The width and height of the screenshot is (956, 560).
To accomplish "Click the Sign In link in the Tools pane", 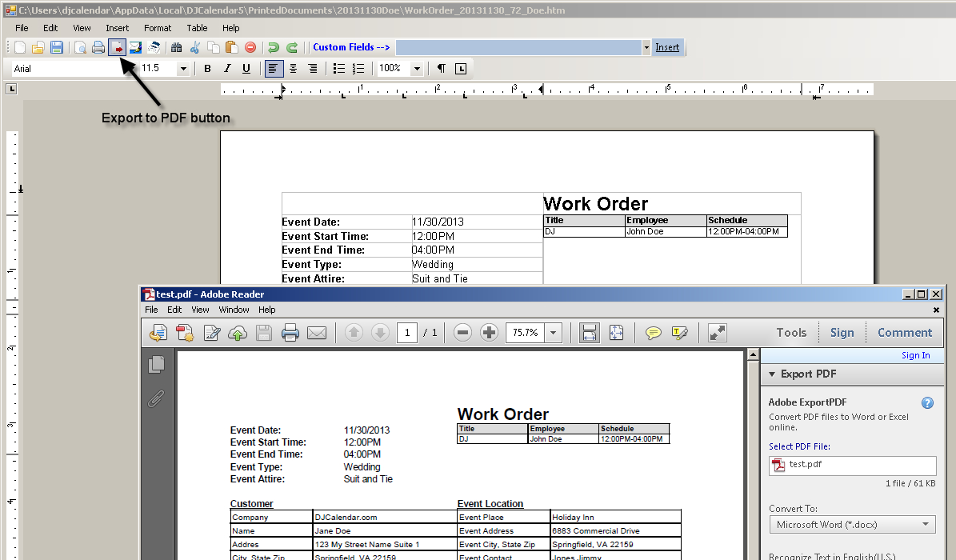I will click(x=916, y=356).
